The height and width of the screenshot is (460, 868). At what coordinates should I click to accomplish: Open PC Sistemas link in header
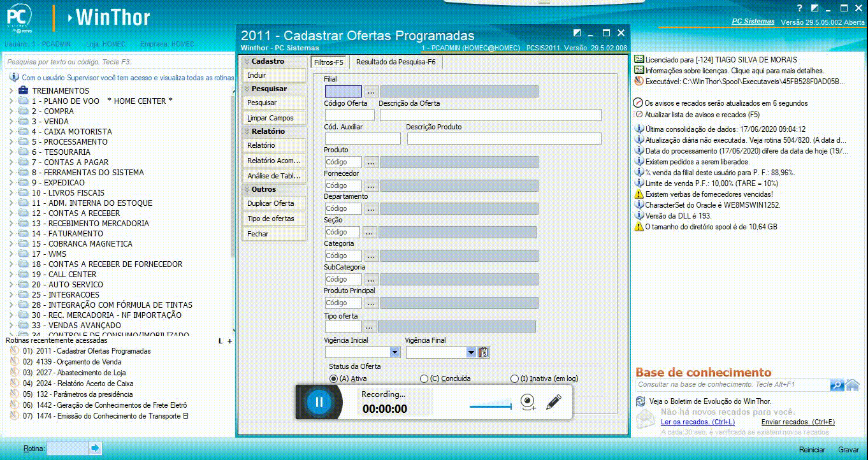pos(753,21)
